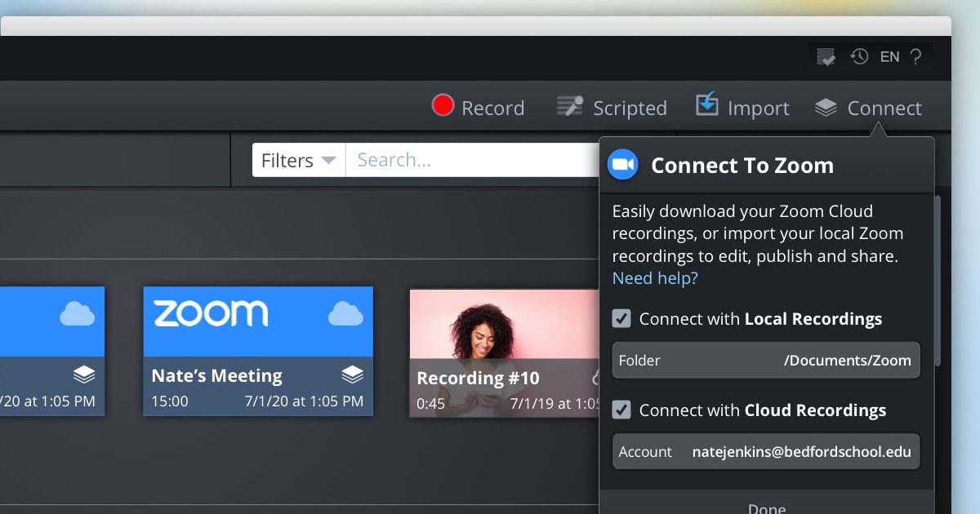Click the Folder path /Documents/Zoom field
The height and width of the screenshot is (514, 980).
click(x=766, y=360)
